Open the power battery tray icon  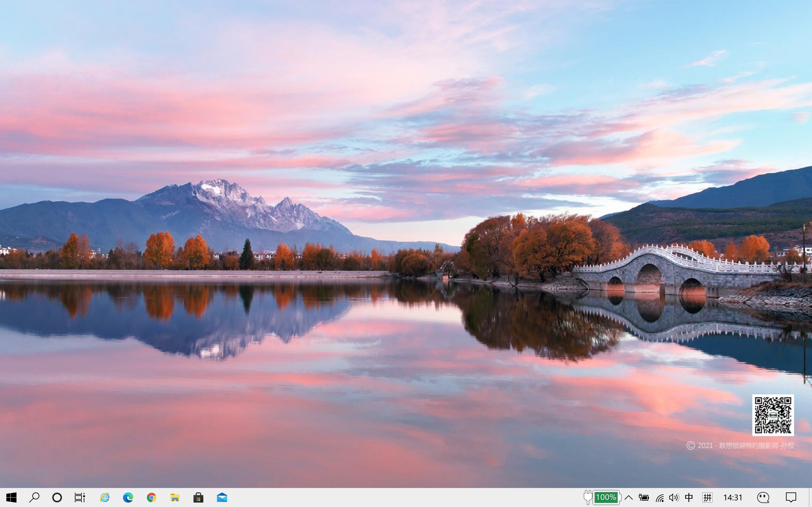click(644, 497)
